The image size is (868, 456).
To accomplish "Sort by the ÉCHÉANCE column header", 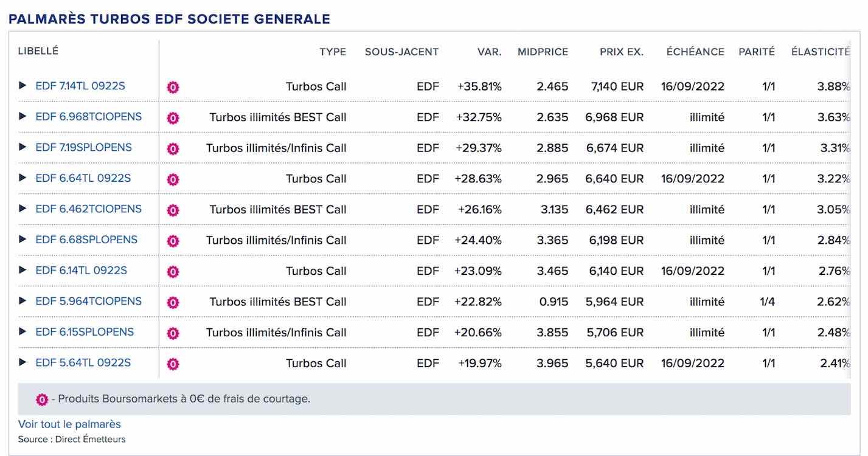I will [695, 52].
